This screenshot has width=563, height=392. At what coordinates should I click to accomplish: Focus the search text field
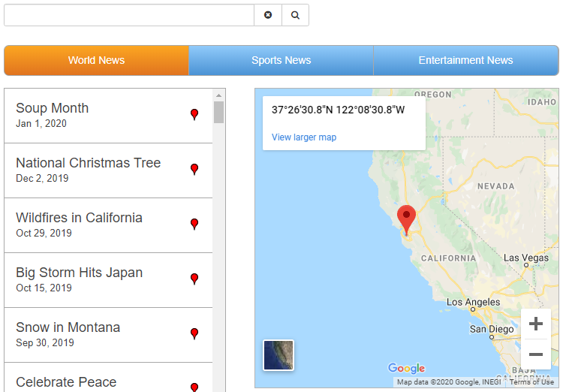click(x=129, y=15)
